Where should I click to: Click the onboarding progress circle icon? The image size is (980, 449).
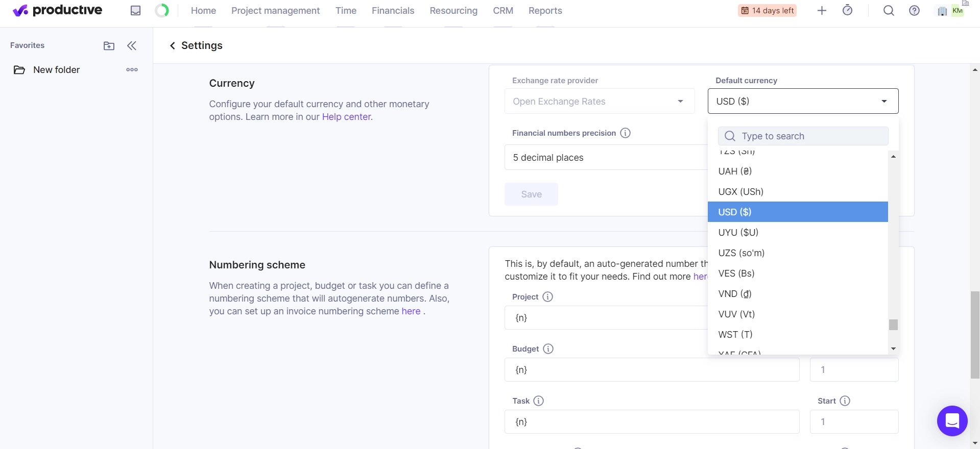[162, 11]
